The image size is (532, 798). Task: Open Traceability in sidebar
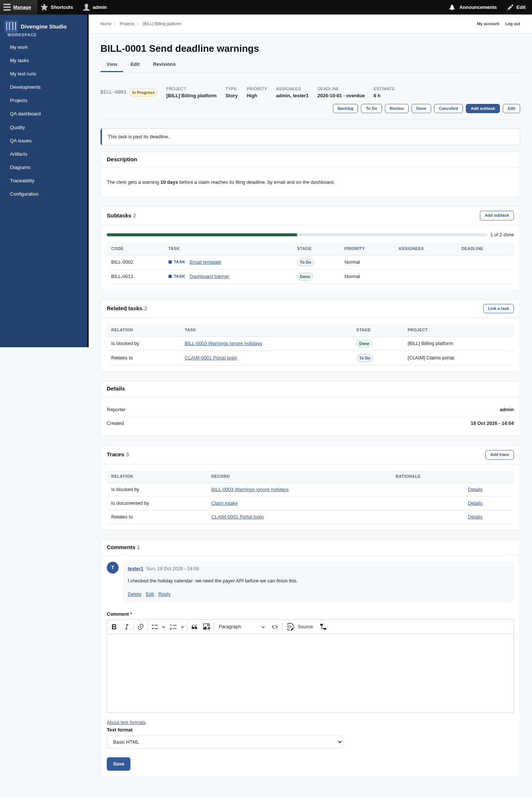(22, 181)
